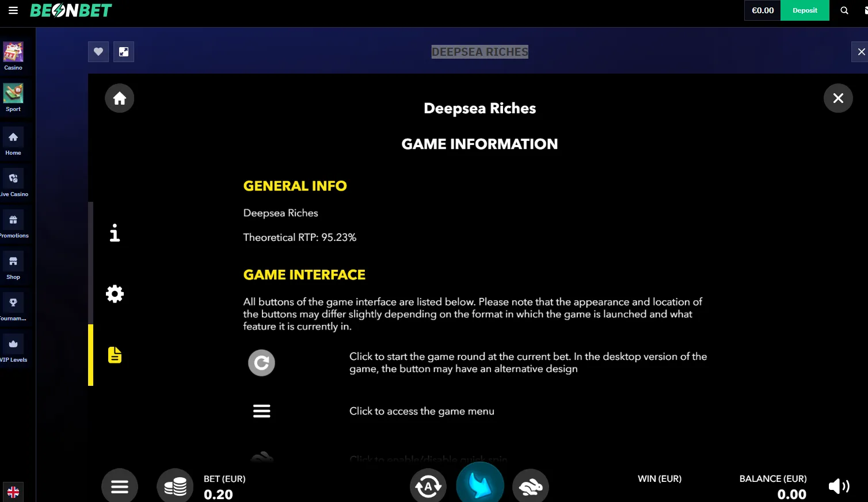
Task: Click the BALANCE (EUR) 0.00 value
Action: [x=792, y=495]
